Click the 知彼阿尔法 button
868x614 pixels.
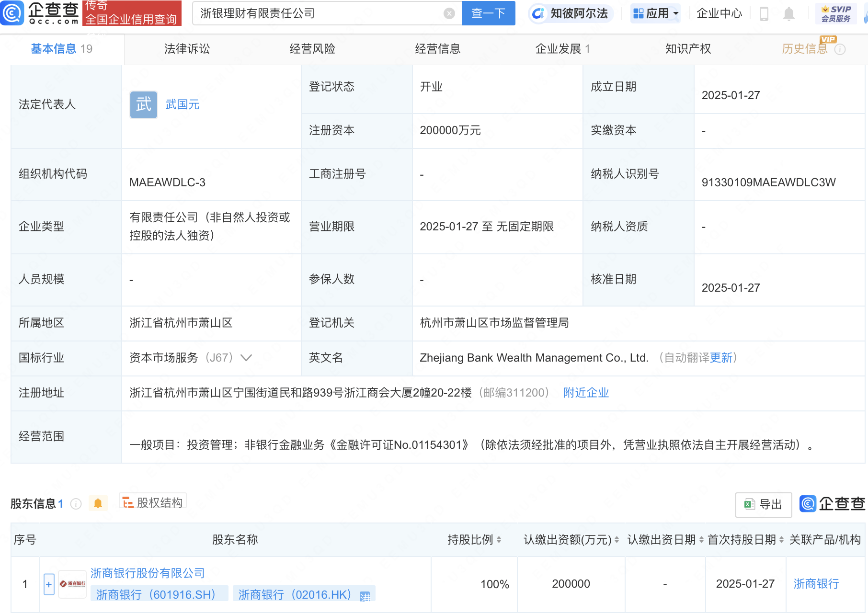click(571, 13)
